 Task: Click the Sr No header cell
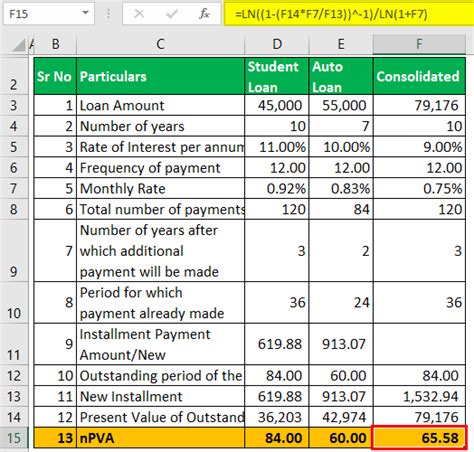tap(55, 76)
